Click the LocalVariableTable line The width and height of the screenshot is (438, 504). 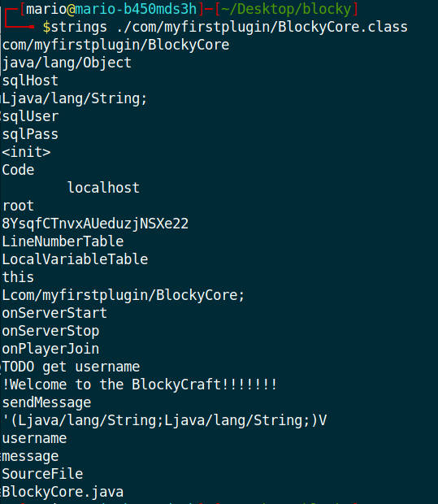75,259
